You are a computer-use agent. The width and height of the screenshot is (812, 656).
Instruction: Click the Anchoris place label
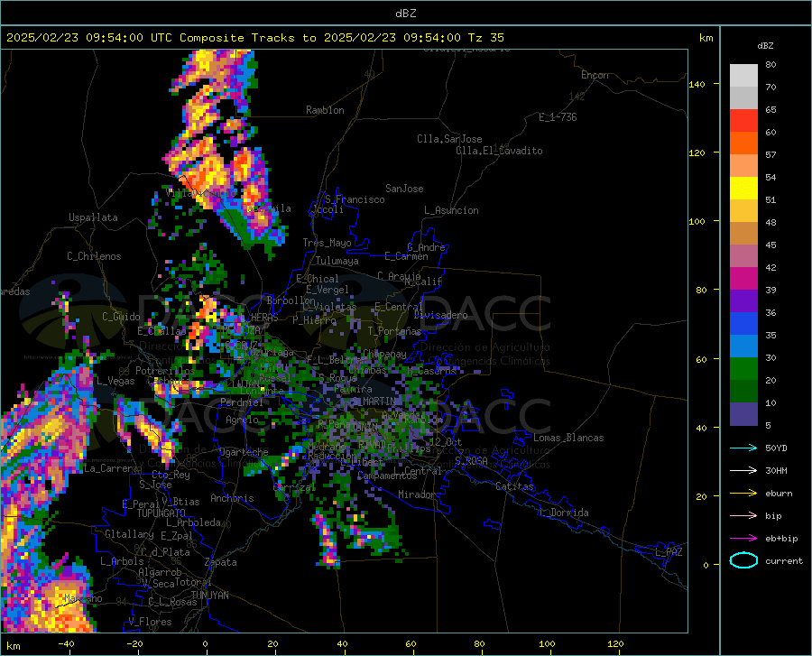point(232,498)
